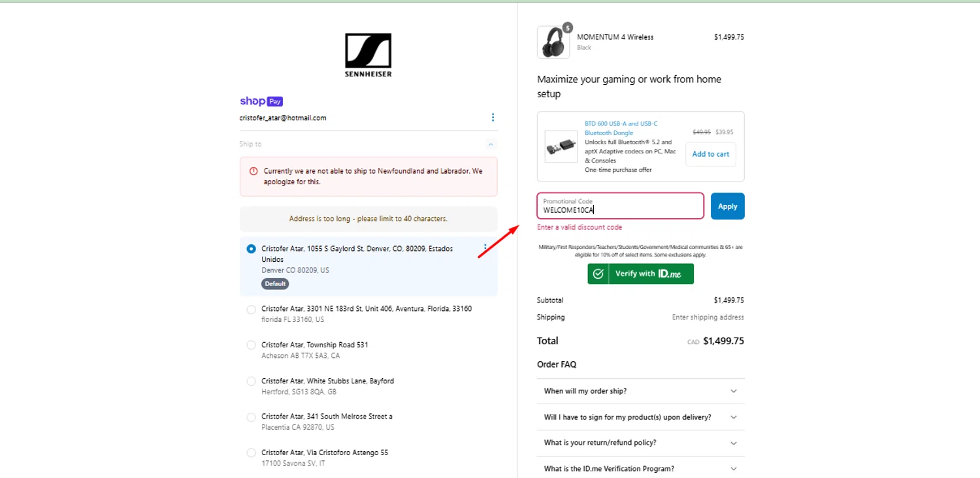
Task: Click the Sennheiser logo
Action: click(x=368, y=56)
